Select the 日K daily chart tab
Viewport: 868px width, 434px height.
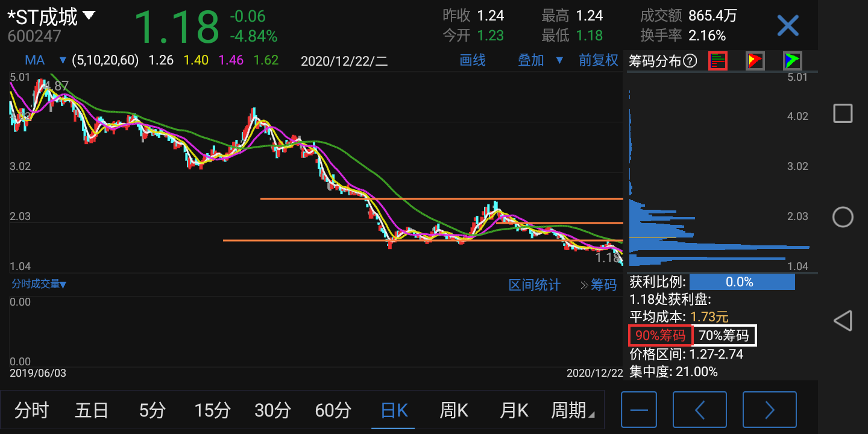point(394,410)
